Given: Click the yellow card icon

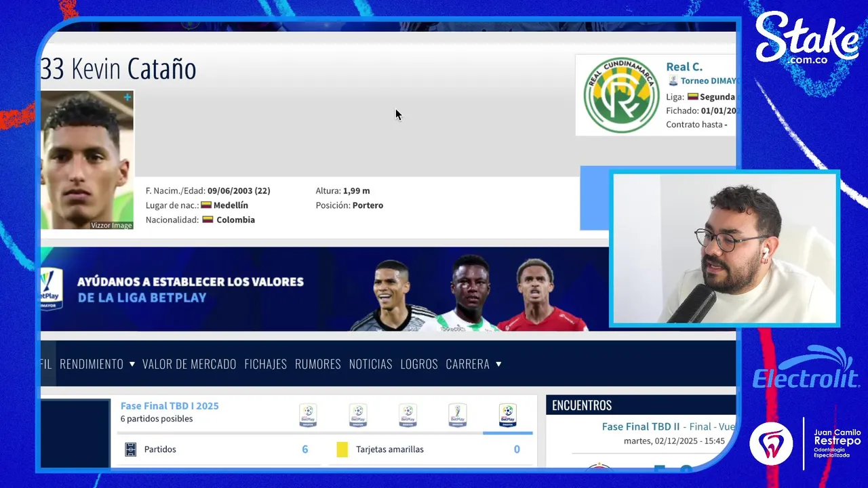Looking at the screenshot, I should click(342, 449).
